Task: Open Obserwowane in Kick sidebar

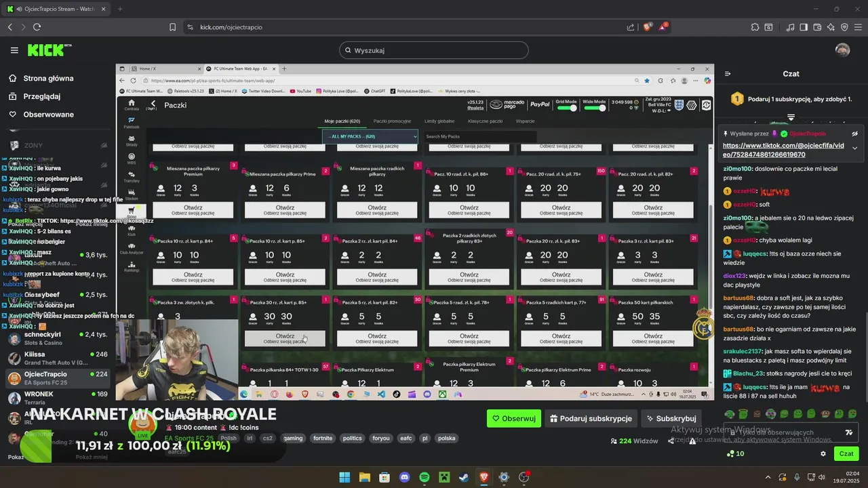Action: (x=48, y=115)
